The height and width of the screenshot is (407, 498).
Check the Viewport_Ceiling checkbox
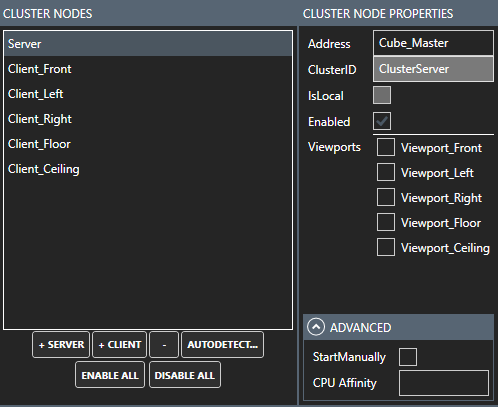(x=386, y=247)
